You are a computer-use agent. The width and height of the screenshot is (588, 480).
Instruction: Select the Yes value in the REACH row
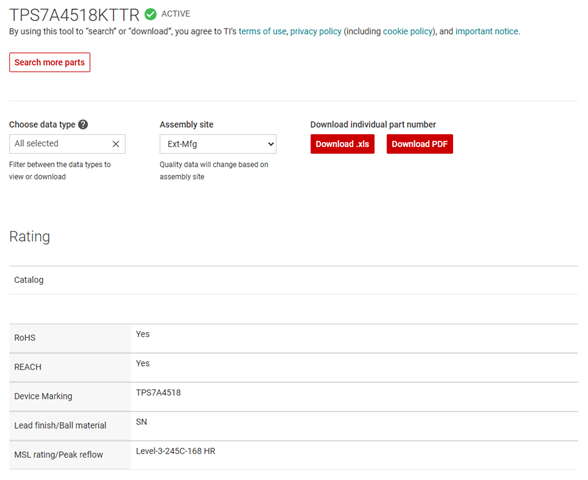click(142, 363)
